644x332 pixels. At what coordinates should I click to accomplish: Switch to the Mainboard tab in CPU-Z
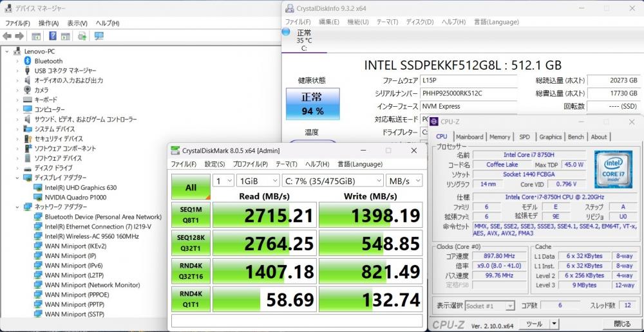coord(469,136)
